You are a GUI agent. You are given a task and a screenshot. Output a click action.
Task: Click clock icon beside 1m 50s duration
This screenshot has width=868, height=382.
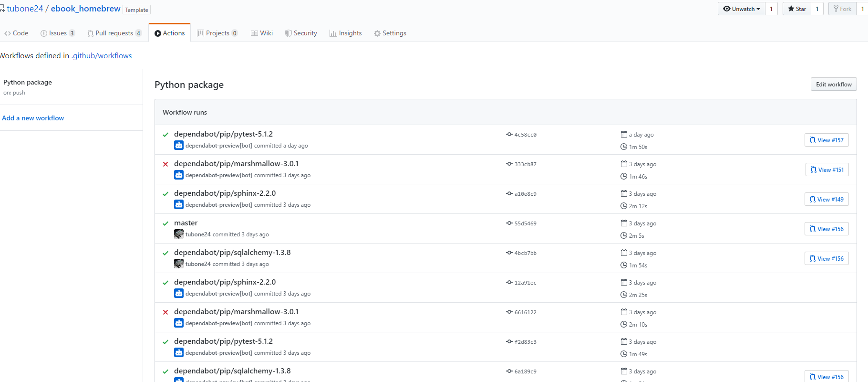pos(624,147)
